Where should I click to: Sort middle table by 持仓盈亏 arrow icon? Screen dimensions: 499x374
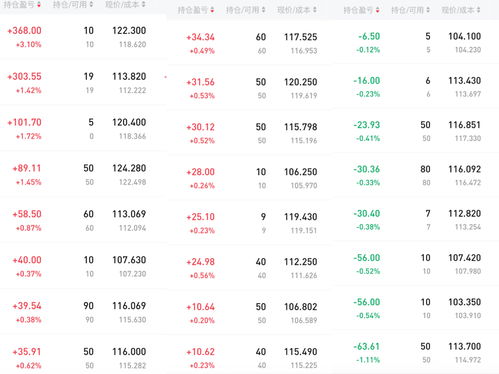coord(212,10)
